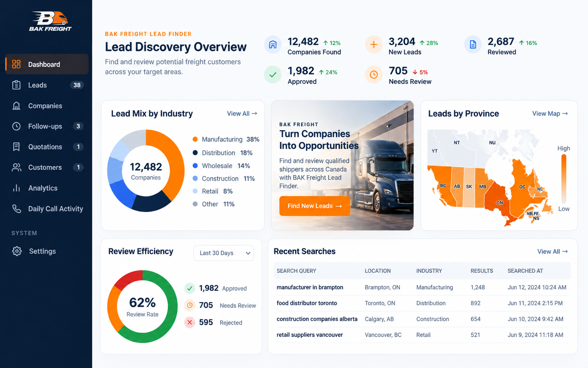The image size is (588, 368).
Task: Click the SEARCH QUERY column header
Action: click(296, 271)
